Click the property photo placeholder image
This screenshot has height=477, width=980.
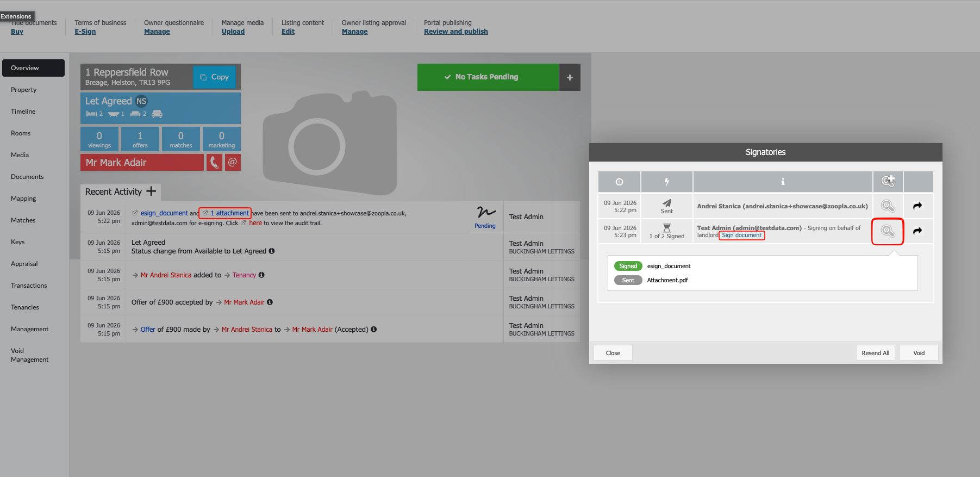(330, 144)
